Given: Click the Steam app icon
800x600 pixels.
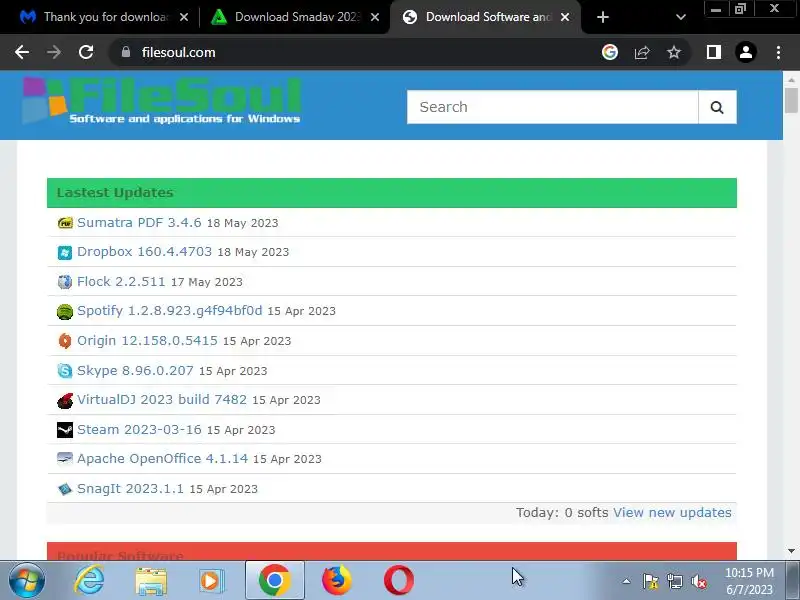Looking at the screenshot, I should [65, 430].
